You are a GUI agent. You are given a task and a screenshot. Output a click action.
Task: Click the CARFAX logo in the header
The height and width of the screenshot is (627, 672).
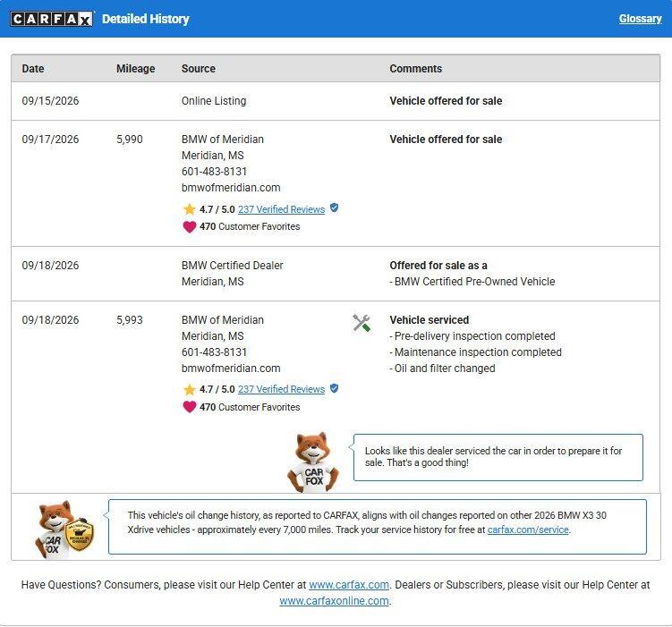click(x=51, y=19)
